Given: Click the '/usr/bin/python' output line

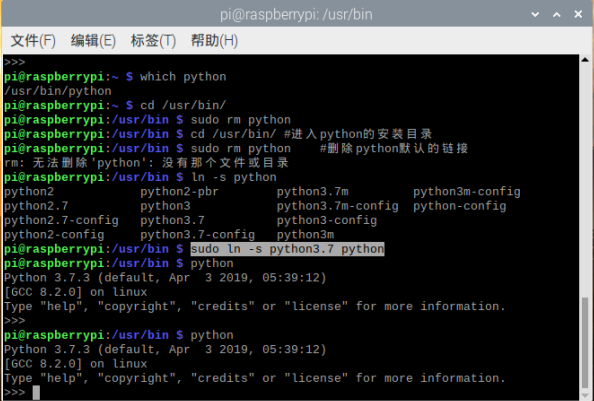Looking at the screenshot, I should 58,91.
